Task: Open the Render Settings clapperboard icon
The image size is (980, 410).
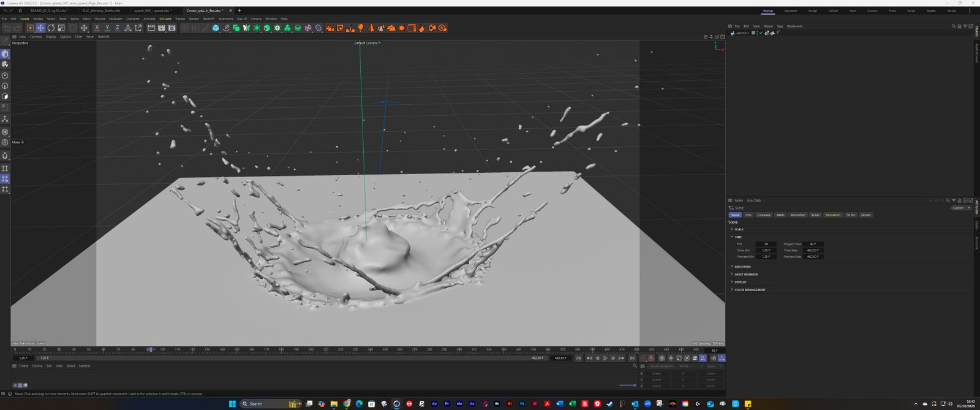Action: [x=171, y=28]
